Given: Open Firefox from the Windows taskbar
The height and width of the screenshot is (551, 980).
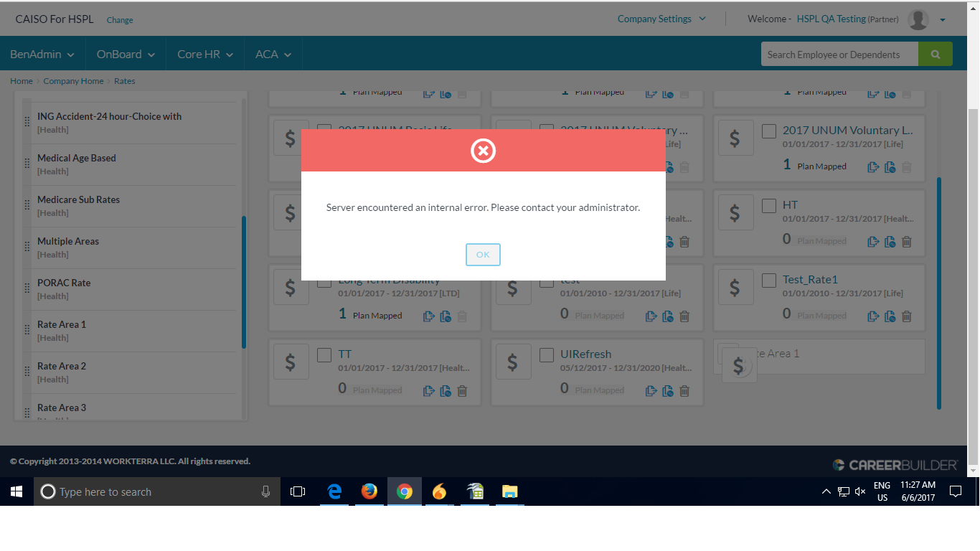Looking at the screenshot, I should [369, 491].
